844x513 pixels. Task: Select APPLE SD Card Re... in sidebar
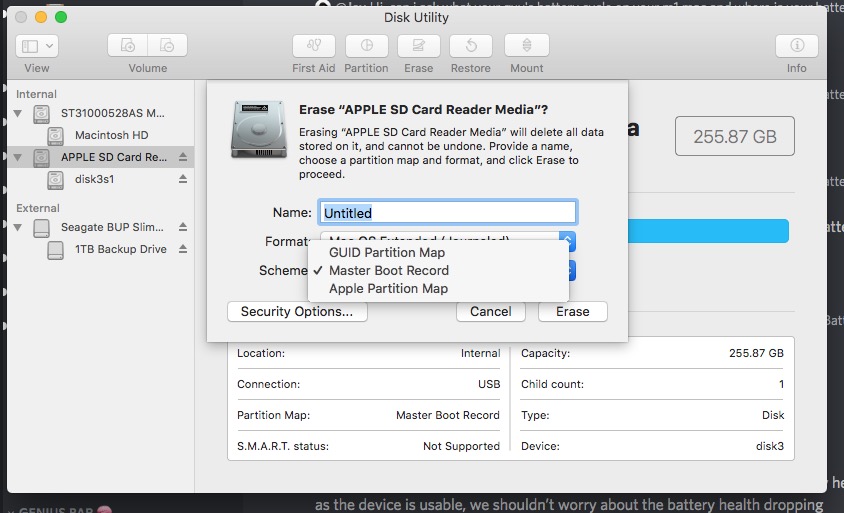pos(101,157)
